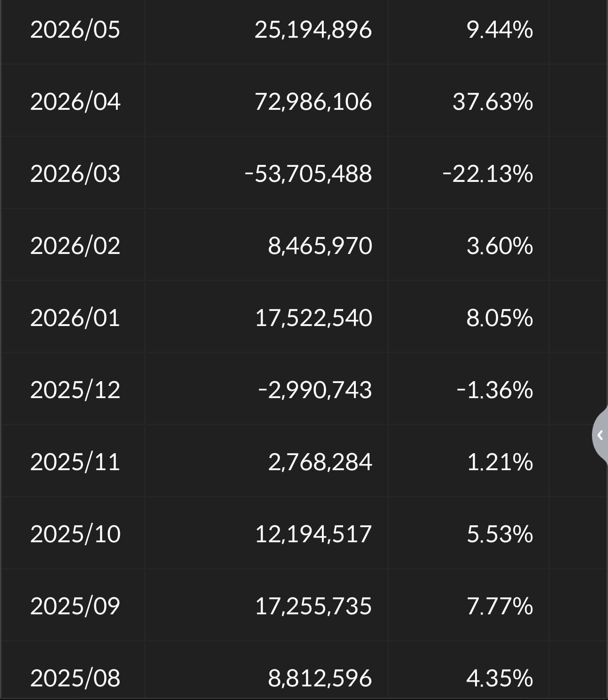Select the 2025/11 date cell
The image size is (608, 700).
(75, 462)
